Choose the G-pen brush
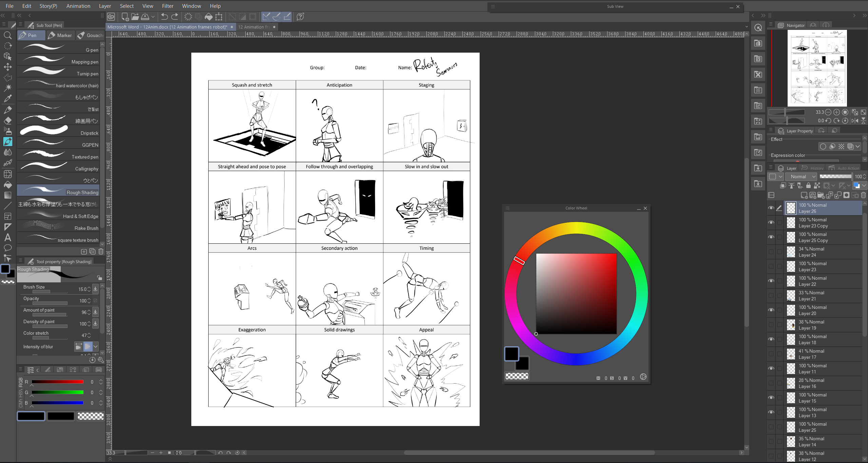Image resolution: width=868 pixels, height=463 pixels. coord(58,49)
